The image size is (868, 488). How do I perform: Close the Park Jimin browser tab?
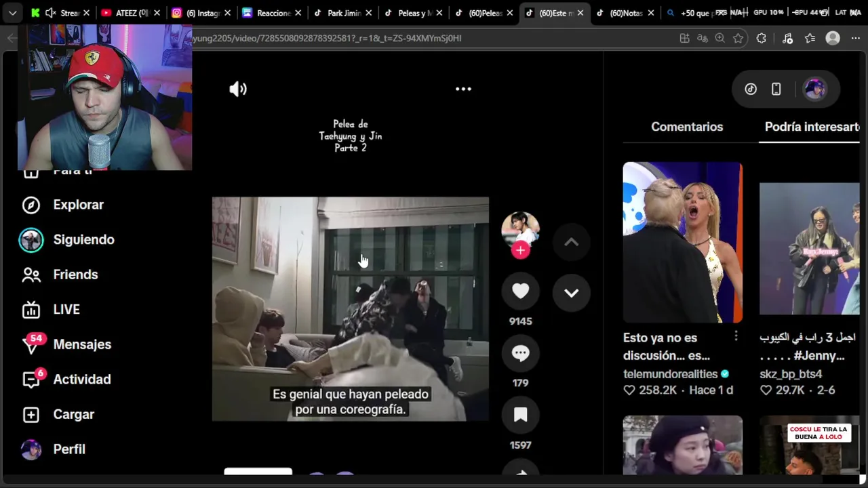tap(368, 13)
